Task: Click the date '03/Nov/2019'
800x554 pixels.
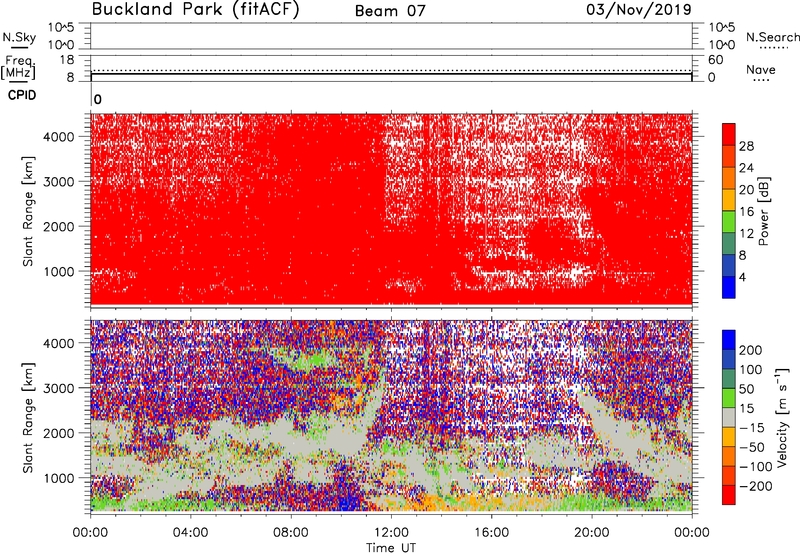Action: [639, 10]
